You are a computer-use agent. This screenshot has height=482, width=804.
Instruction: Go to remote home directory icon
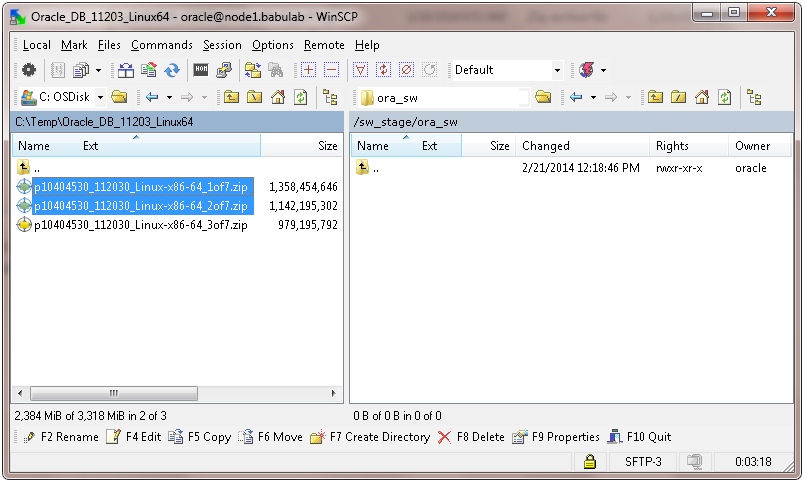click(701, 97)
